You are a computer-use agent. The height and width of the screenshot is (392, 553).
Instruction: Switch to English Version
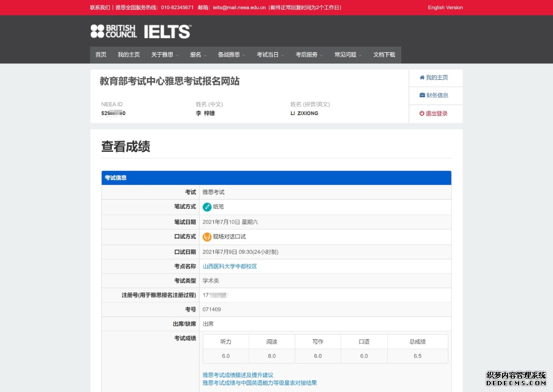(445, 7)
